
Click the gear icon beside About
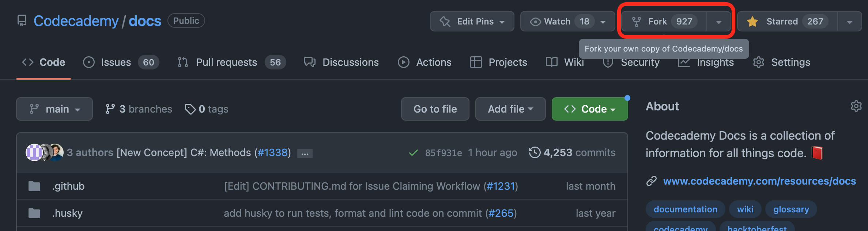point(856,106)
